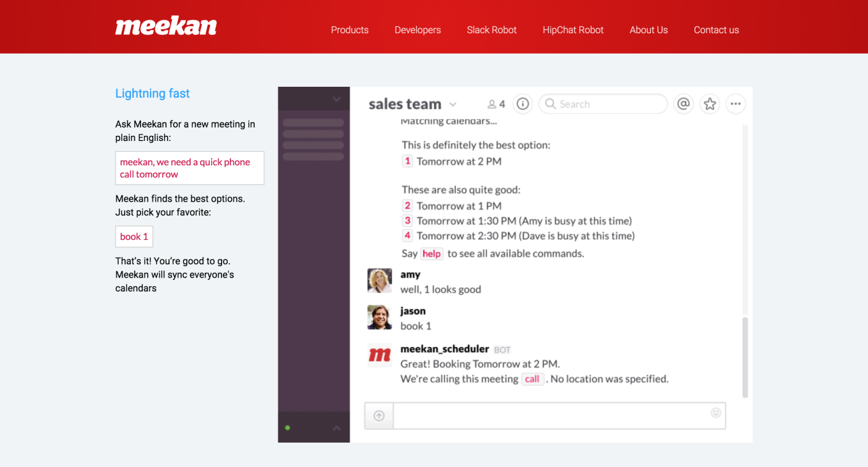Click the BOT label
The height and width of the screenshot is (467, 868).
(502, 350)
